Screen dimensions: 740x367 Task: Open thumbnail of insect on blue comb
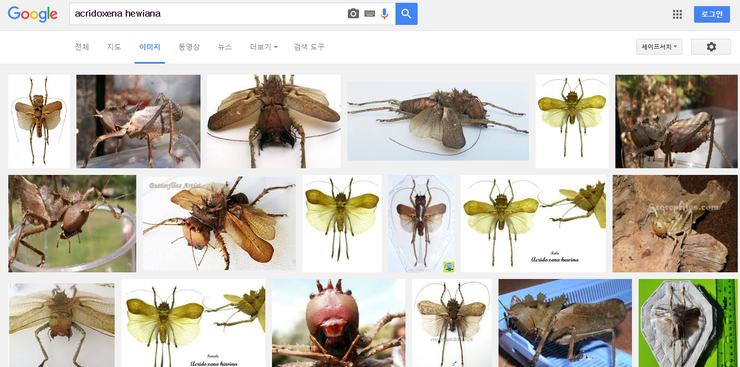[565, 323]
